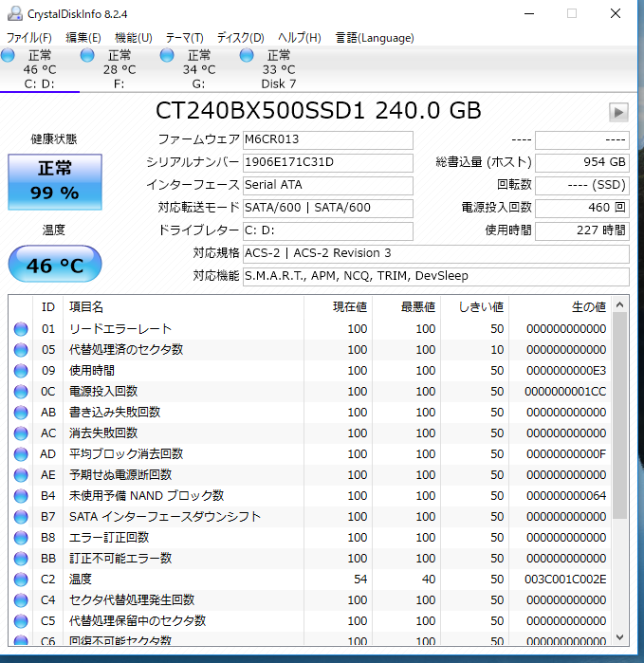The height and width of the screenshot is (663, 644).
Task: Select the リードエラーレート row name
Action: (x=120, y=329)
